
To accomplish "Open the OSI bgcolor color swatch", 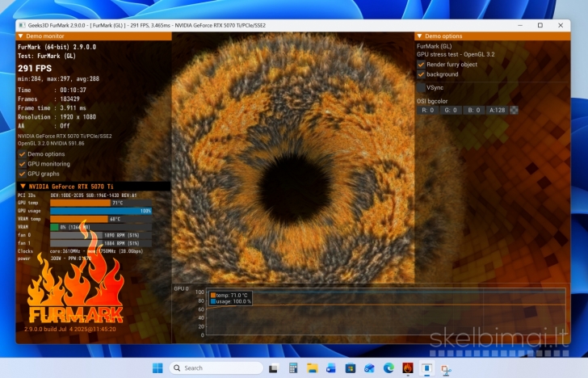I will click(x=514, y=110).
